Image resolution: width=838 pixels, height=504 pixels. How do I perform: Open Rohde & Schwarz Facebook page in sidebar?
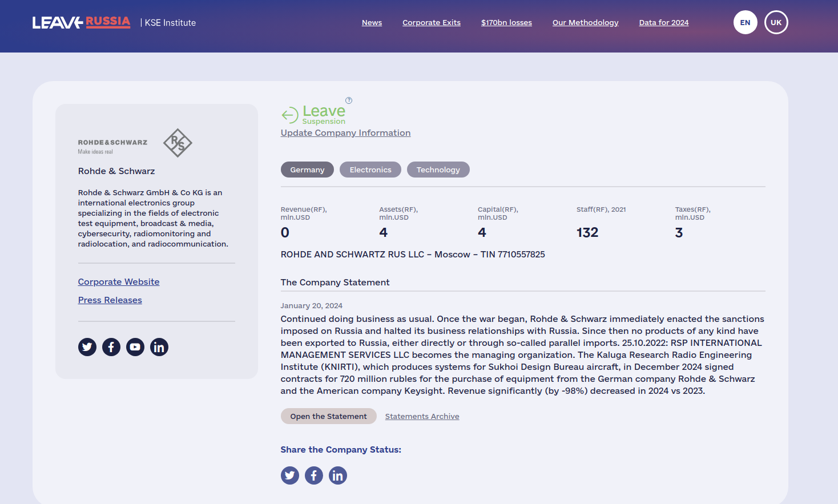[111, 347]
